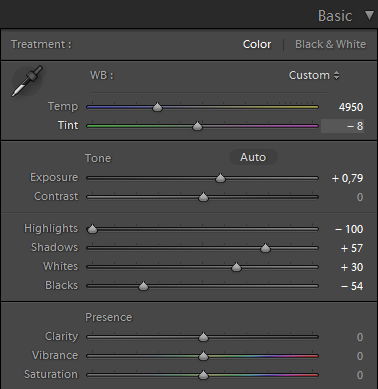
Task: Click the Vibrance slider handle
Action: [x=203, y=356]
